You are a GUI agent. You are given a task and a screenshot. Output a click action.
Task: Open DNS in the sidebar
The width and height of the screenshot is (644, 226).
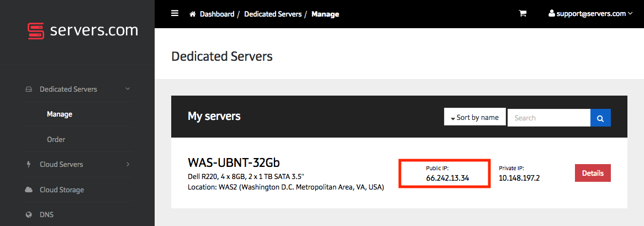pos(46,214)
